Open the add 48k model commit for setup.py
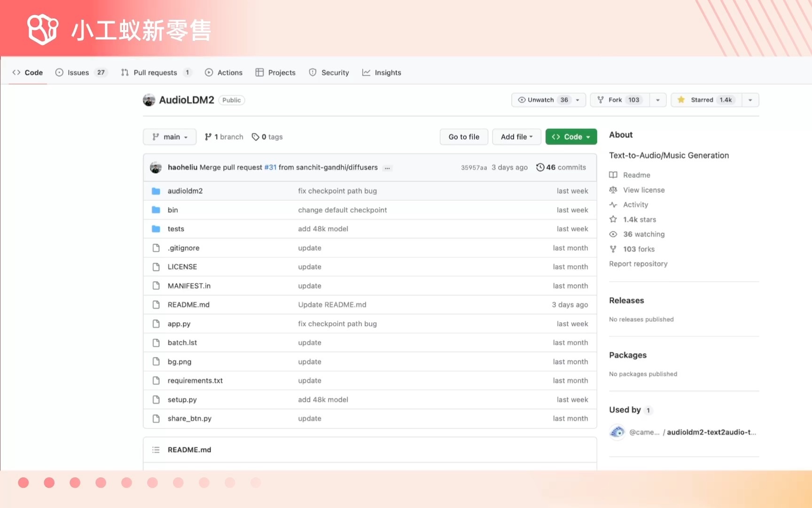The width and height of the screenshot is (812, 508). coord(323,399)
